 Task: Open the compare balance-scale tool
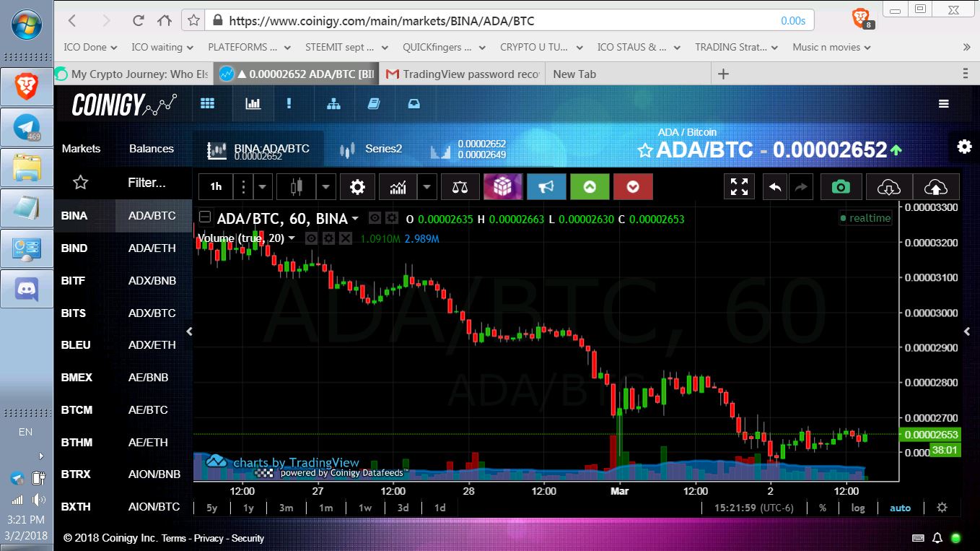coord(460,187)
